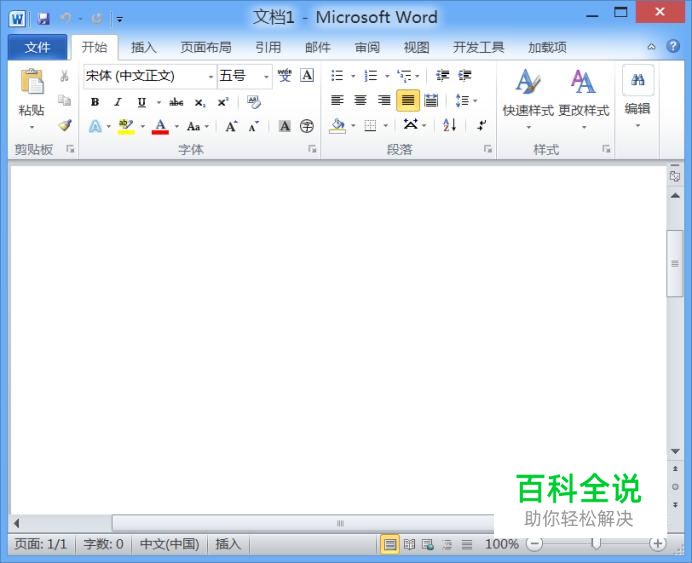Screen dimensions: 692x563
Task: Switch to the 开发工具 tab
Action: click(x=478, y=47)
